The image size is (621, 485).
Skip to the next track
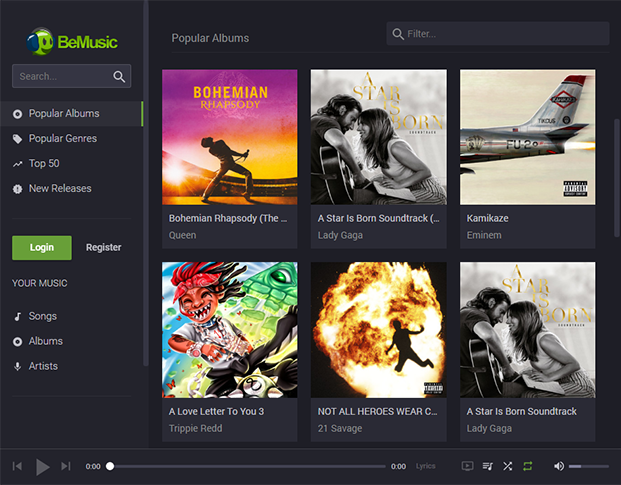(66, 466)
